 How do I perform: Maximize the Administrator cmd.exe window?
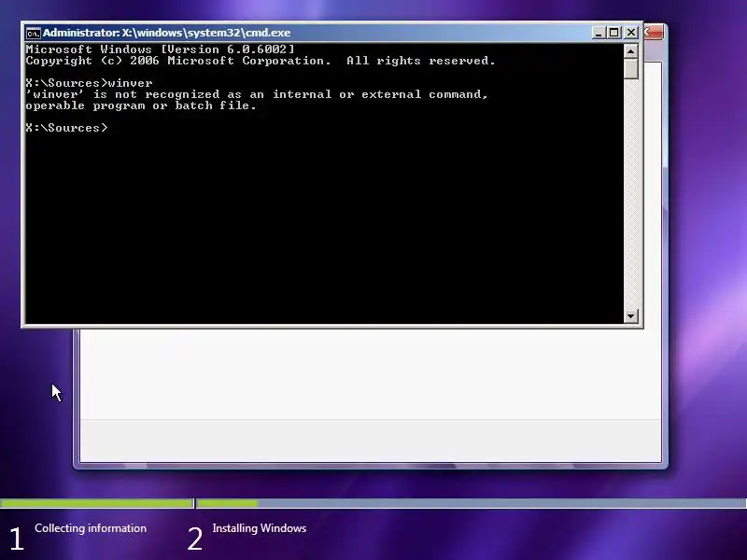(x=614, y=33)
